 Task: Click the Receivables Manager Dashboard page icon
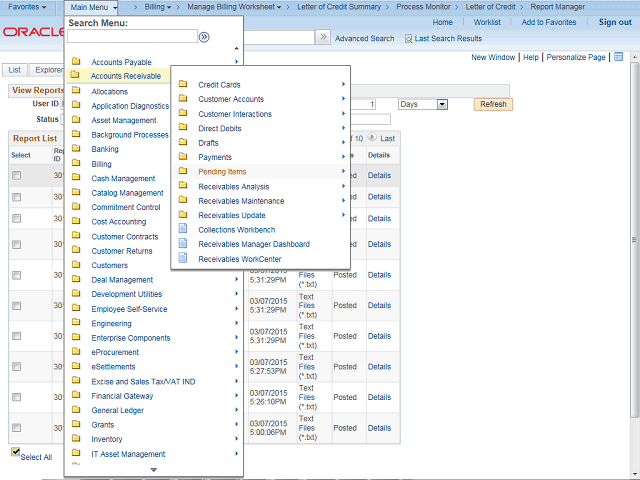(x=182, y=244)
